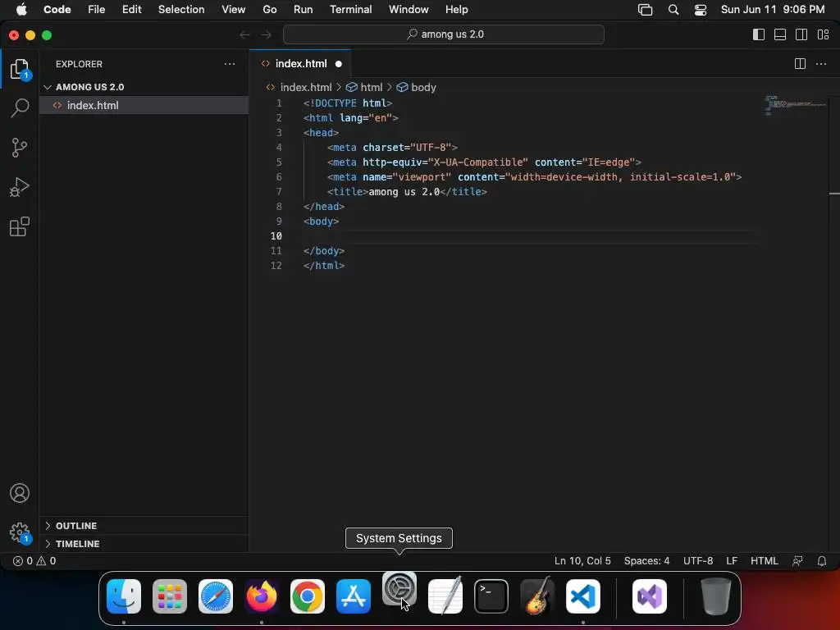Image resolution: width=840 pixels, height=630 pixels.
Task: Open the Go menu
Action: 269,10
